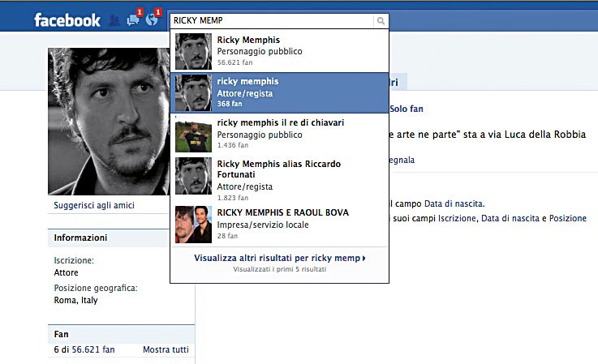Choose Ricky Memphis alias Riccardo Fortunati result

coord(279,175)
